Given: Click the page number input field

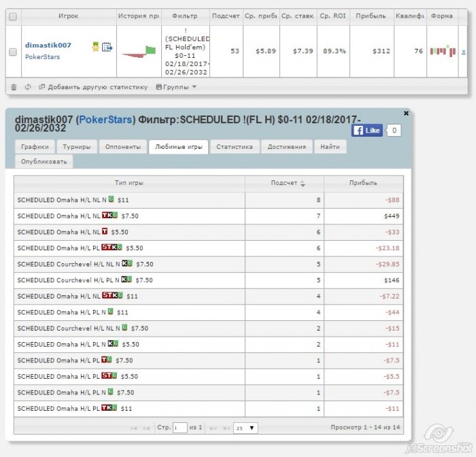Looking at the screenshot, I should [180, 428].
